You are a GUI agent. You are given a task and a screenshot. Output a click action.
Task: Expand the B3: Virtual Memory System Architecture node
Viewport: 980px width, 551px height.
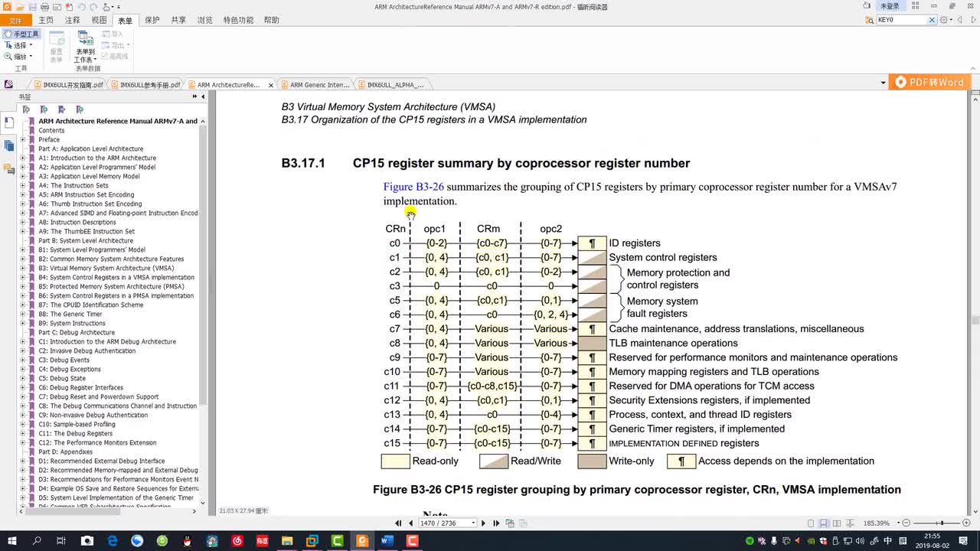pyautogui.click(x=23, y=268)
